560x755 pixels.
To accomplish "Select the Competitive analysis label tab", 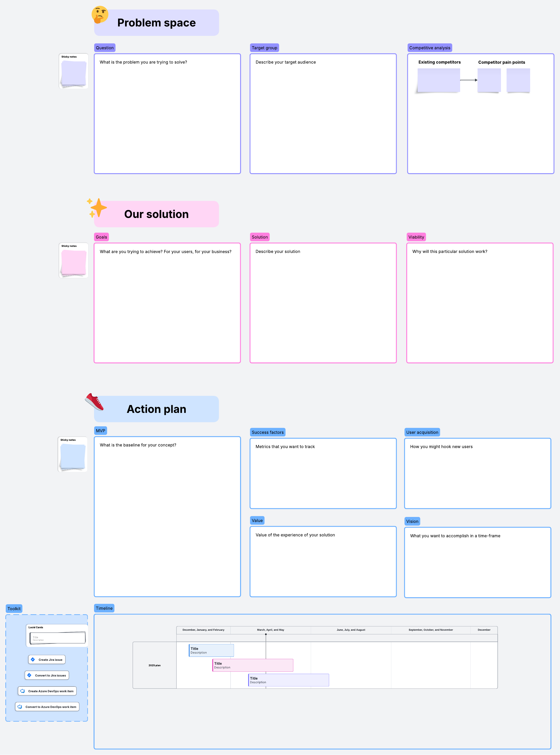I will tap(430, 48).
